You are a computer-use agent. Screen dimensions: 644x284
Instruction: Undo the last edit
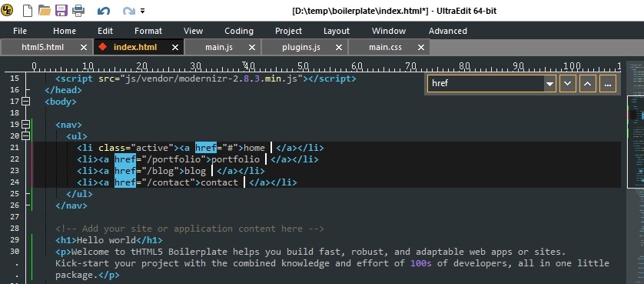[104, 11]
